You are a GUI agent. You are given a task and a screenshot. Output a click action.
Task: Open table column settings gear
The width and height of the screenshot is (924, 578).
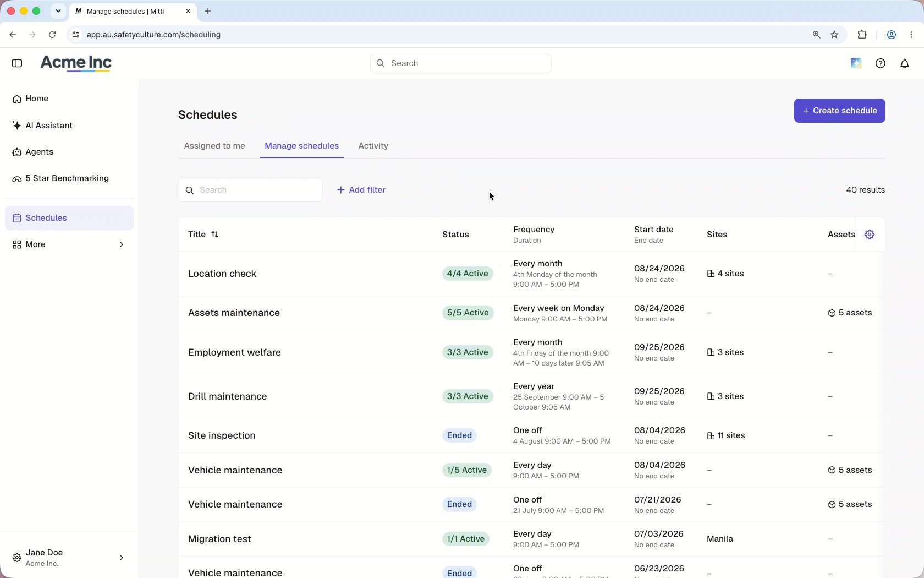coord(870,235)
